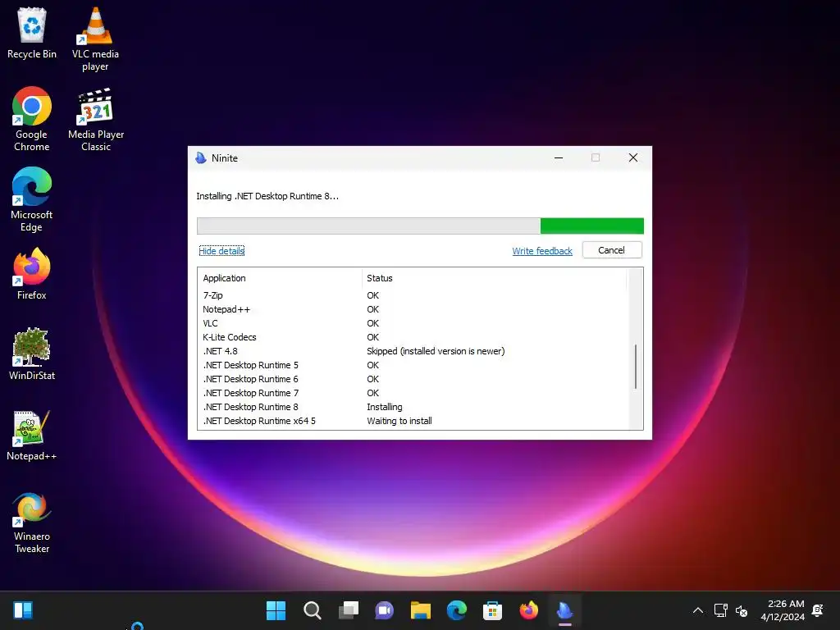
Task: Click the Application column header
Action: [x=279, y=278]
